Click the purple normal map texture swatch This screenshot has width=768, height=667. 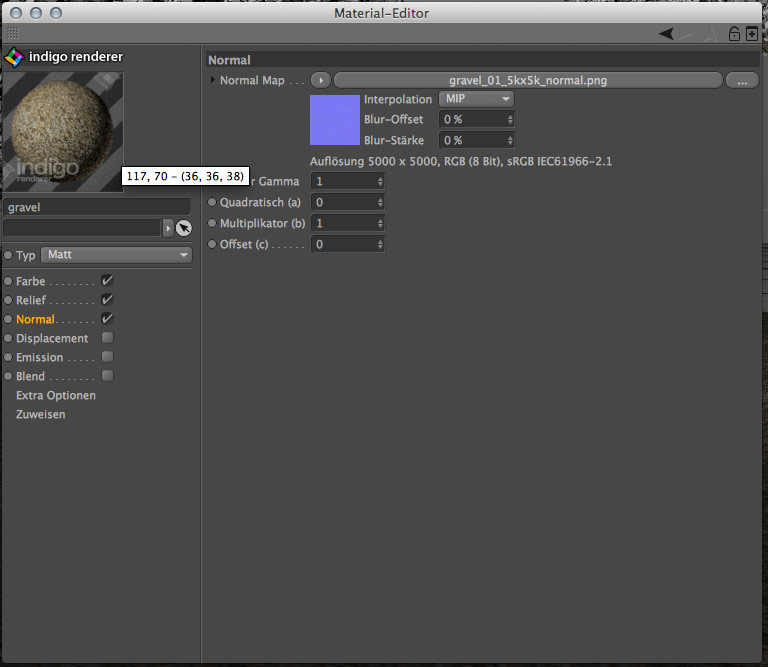334,120
